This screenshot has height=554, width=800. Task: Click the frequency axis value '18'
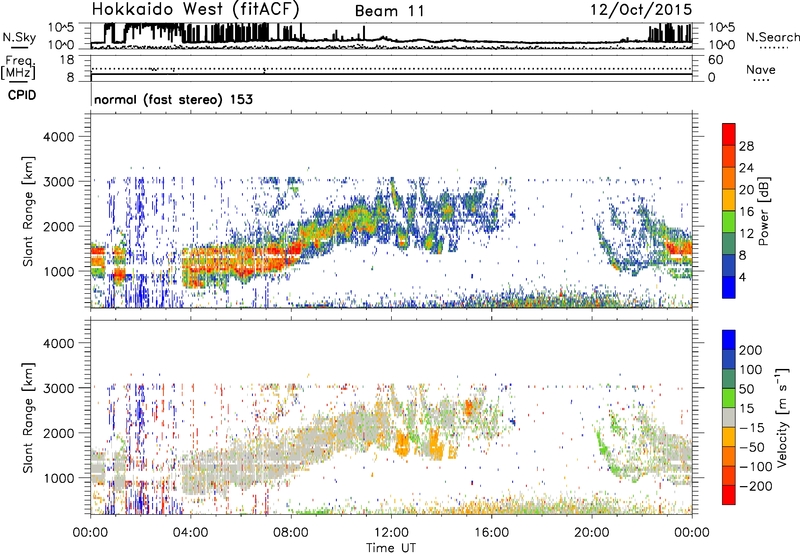click(66, 60)
